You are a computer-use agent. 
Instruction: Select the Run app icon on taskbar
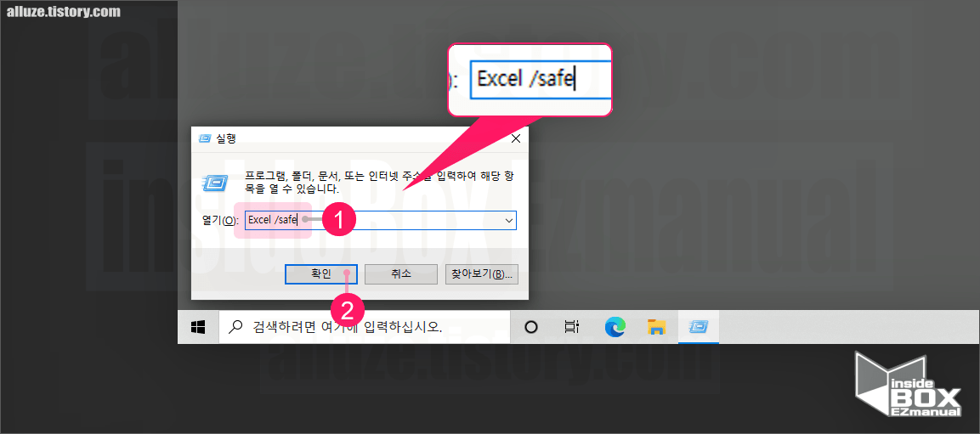coord(698,327)
